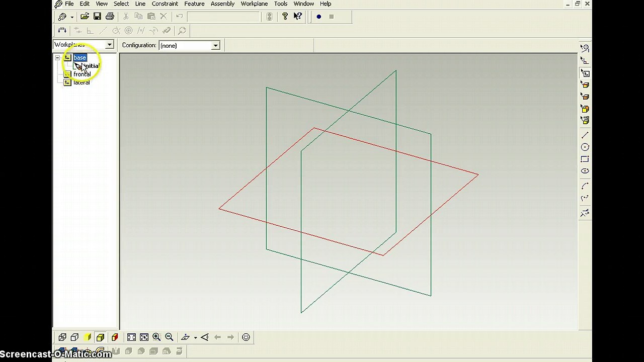Click the New design icon
The image size is (644, 362).
click(62, 17)
